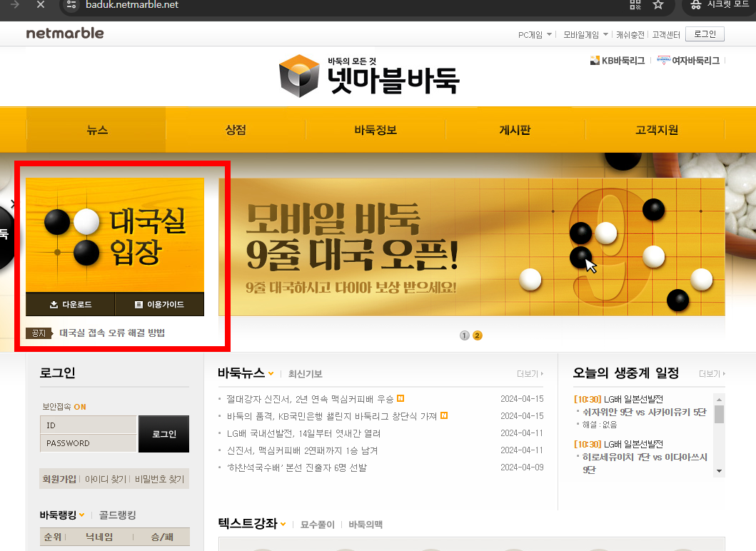The height and width of the screenshot is (551, 756).
Task: Click the netmarble logo in top bar
Action: coord(64,33)
